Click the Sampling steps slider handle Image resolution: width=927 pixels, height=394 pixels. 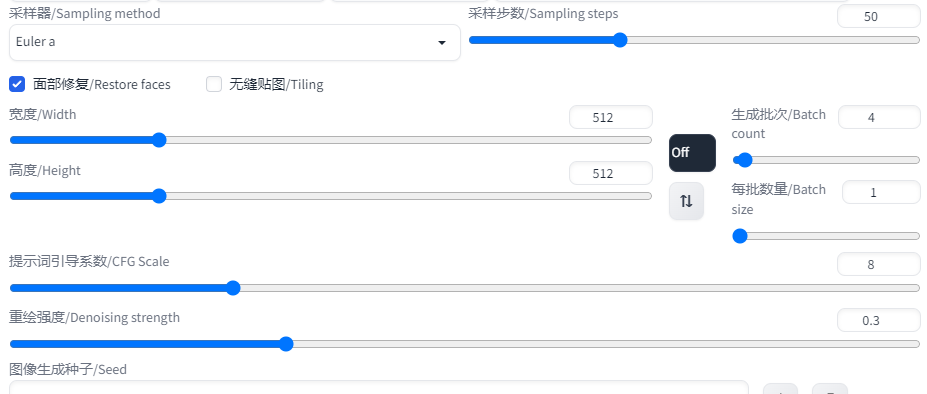(x=620, y=40)
